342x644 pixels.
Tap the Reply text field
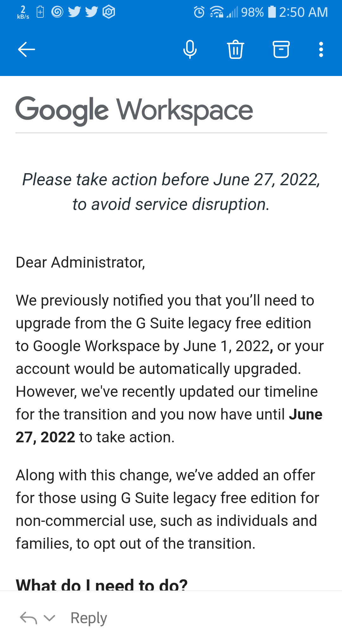click(89, 618)
